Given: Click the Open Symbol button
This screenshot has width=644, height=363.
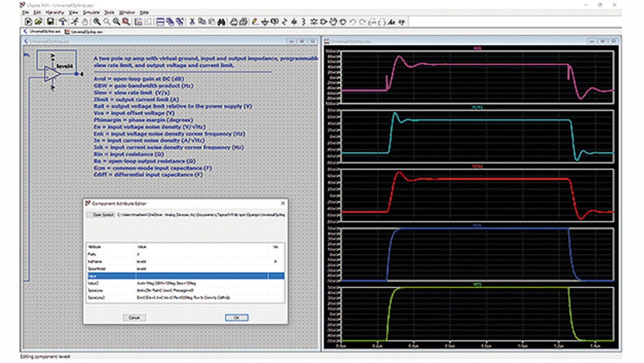Looking at the screenshot, I should [x=101, y=215].
